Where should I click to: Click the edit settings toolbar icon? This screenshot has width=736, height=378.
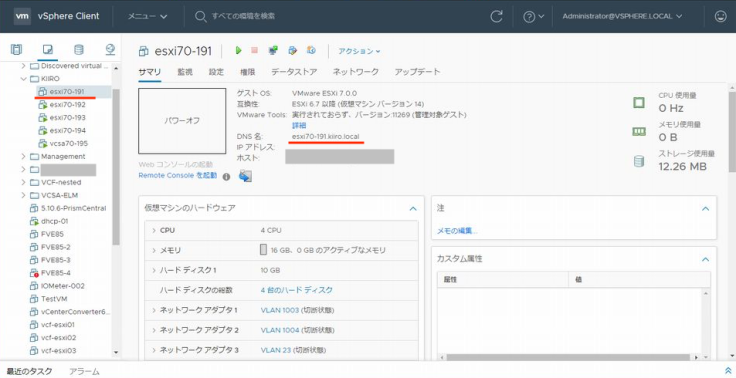(x=293, y=50)
